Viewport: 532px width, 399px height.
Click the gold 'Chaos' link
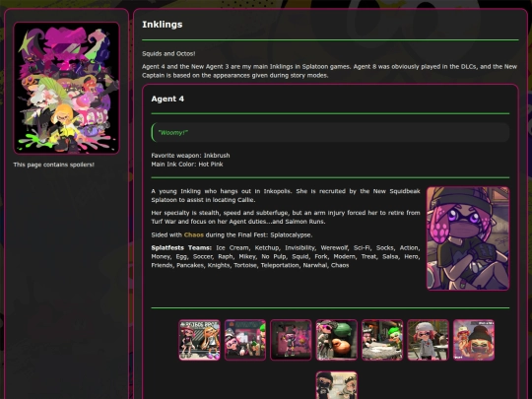[x=194, y=234]
